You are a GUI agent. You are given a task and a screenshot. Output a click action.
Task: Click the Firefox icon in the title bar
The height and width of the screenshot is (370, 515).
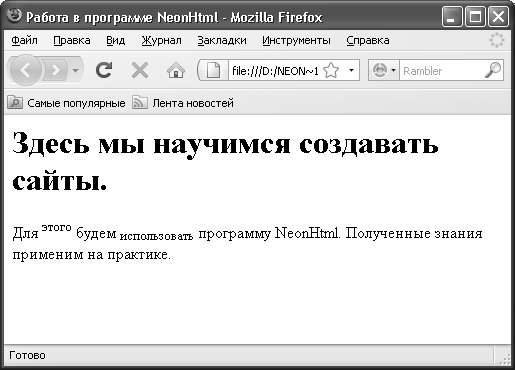pos(14,16)
